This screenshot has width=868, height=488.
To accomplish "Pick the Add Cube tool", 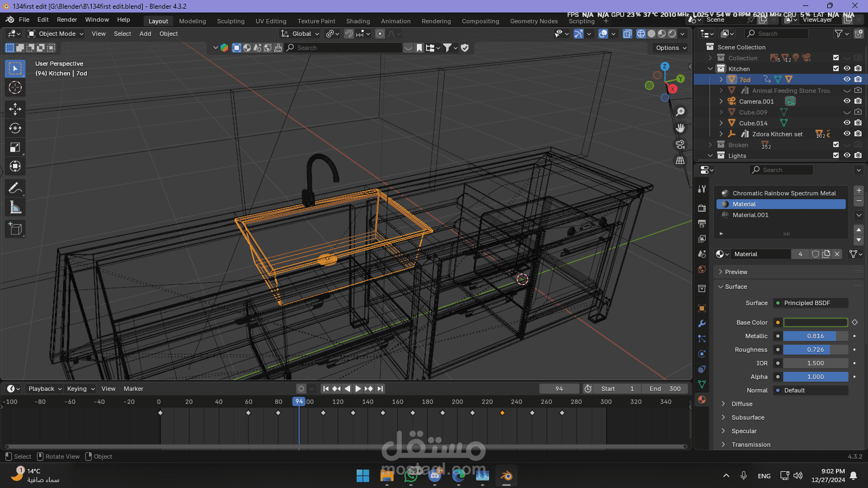I will pos(15,229).
